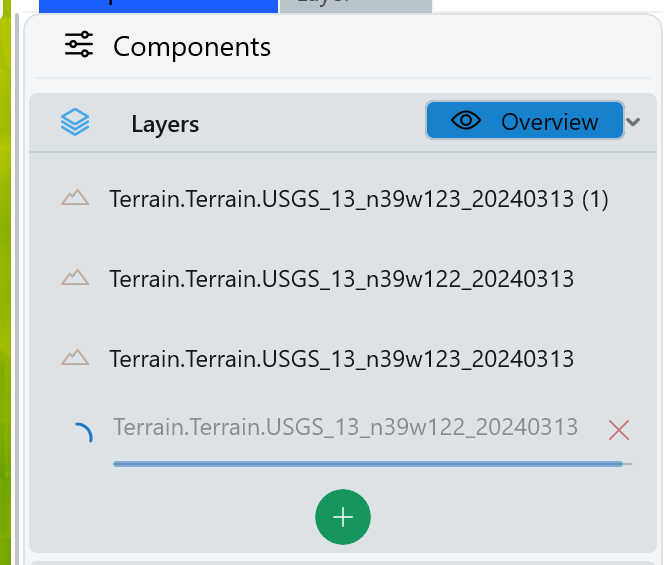Click terrain icon of n39w123 layer without (1)
The width and height of the screenshot is (667, 565).
(75, 357)
